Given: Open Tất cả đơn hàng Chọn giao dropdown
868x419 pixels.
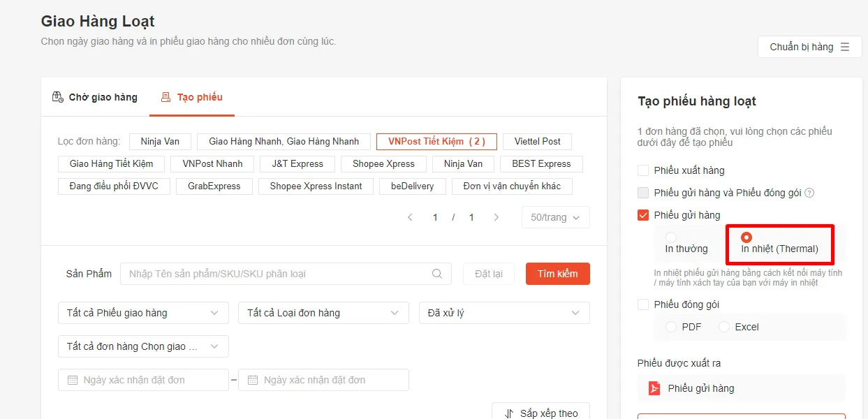Looking at the screenshot, I should 143,346.
